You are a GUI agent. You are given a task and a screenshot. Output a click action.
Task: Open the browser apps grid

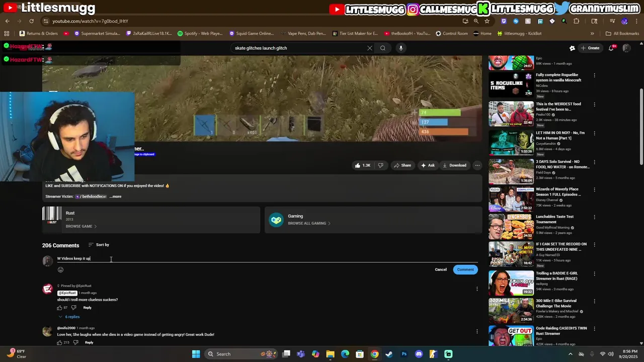coord(7,34)
